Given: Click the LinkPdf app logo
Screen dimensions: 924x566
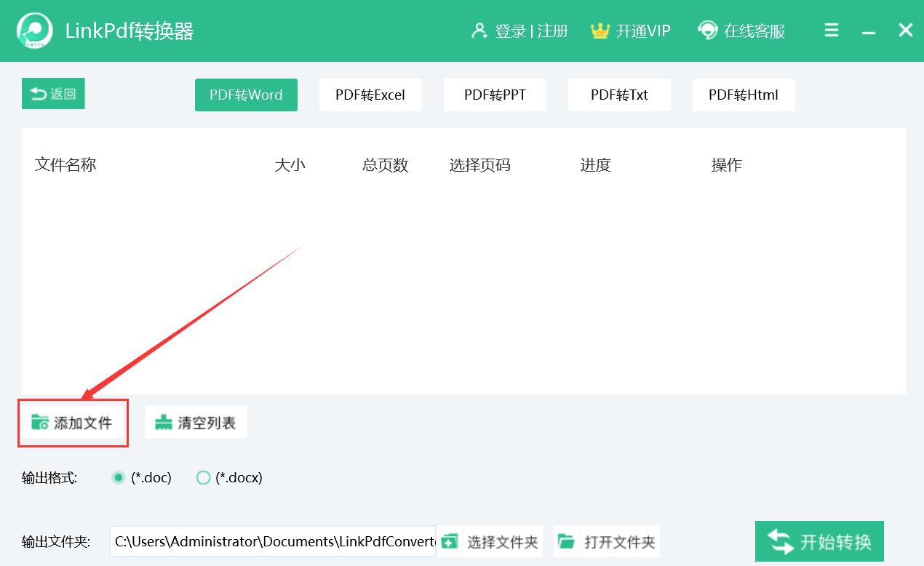Looking at the screenshot, I should pos(35,31).
